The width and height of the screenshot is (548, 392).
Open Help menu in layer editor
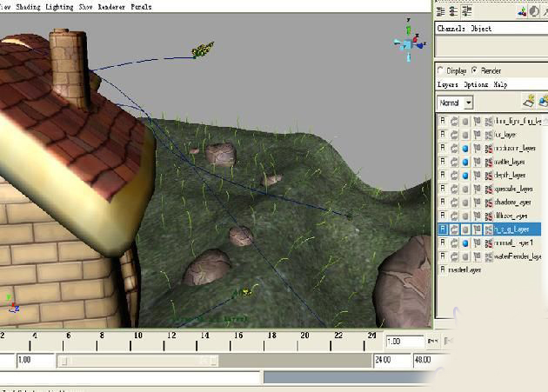click(x=500, y=85)
